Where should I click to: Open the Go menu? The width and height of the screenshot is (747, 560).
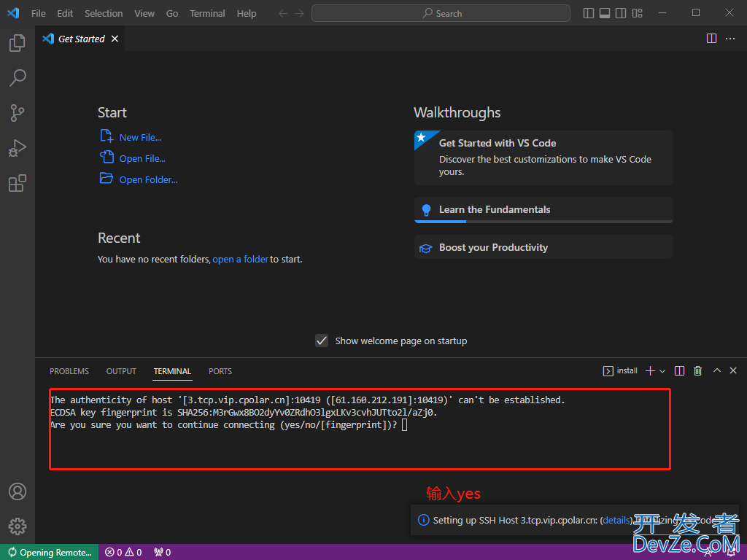(172, 13)
